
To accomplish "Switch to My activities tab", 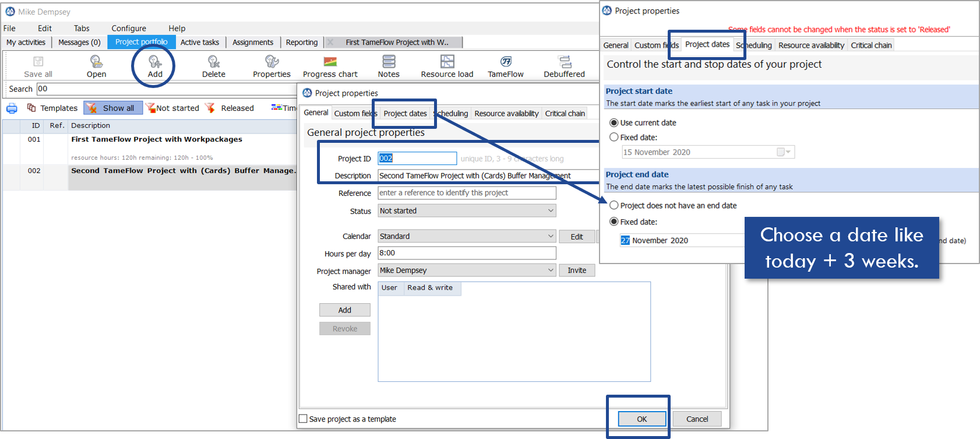I will [x=26, y=42].
